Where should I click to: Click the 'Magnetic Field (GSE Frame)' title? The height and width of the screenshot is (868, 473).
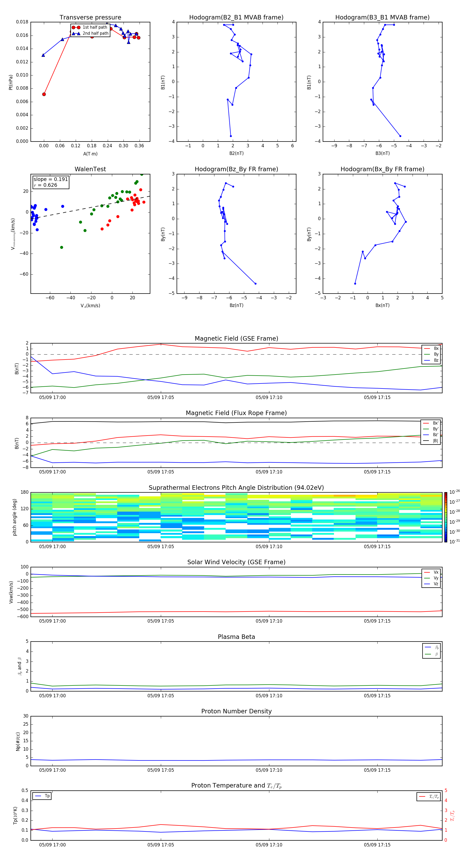[x=236, y=339]
